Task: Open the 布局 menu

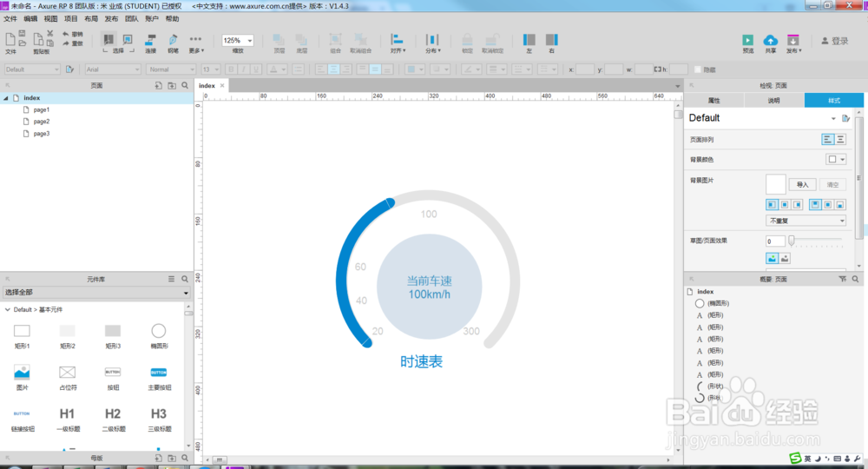Action: (x=91, y=19)
